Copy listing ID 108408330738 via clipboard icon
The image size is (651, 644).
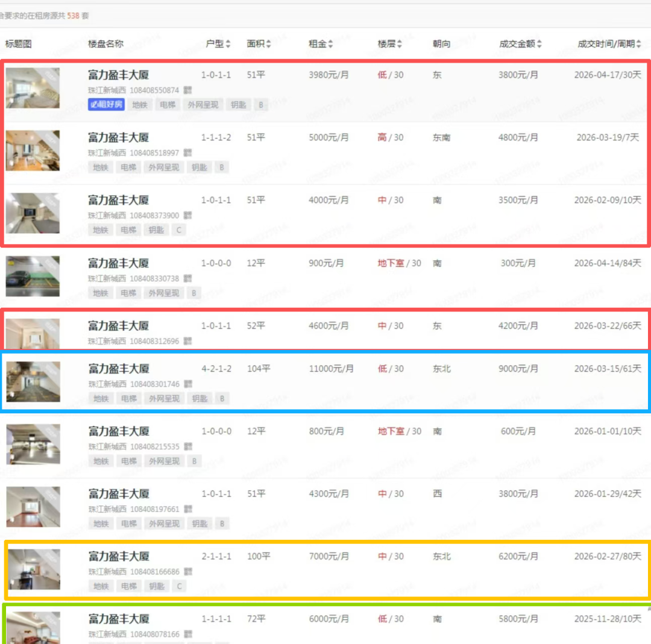point(187,278)
